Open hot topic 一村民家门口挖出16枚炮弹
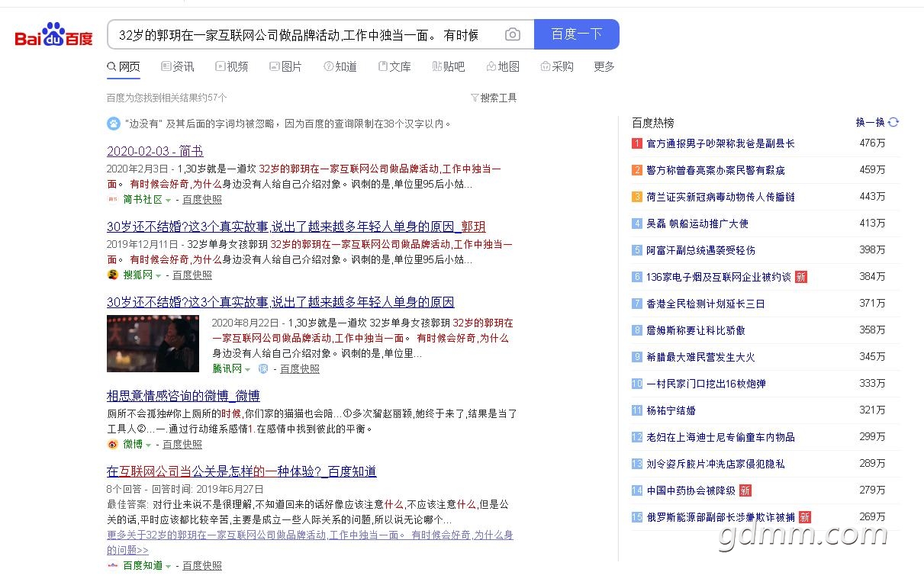This screenshot has height=582, width=924. [x=706, y=384]
